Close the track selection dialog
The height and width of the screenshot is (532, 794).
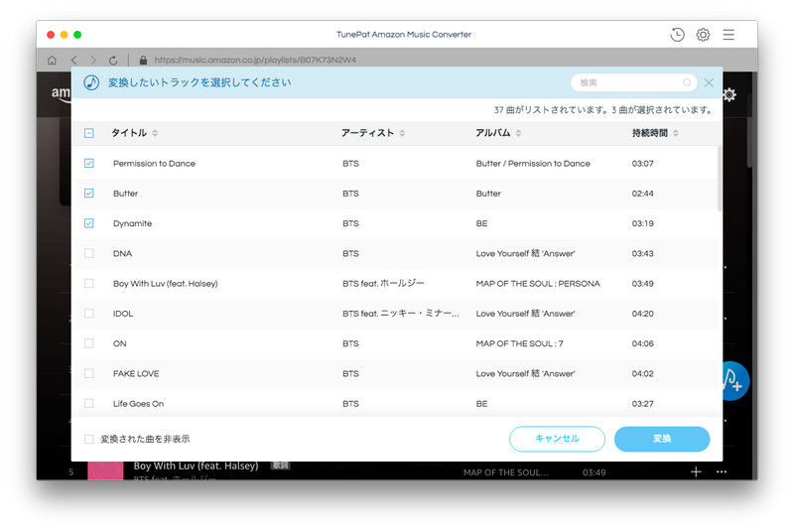709,83
